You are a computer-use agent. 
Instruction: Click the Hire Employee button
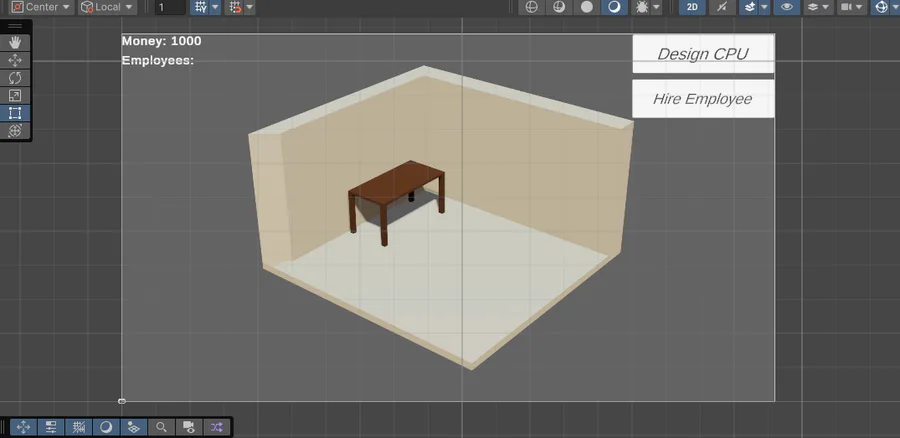point(703,99)
